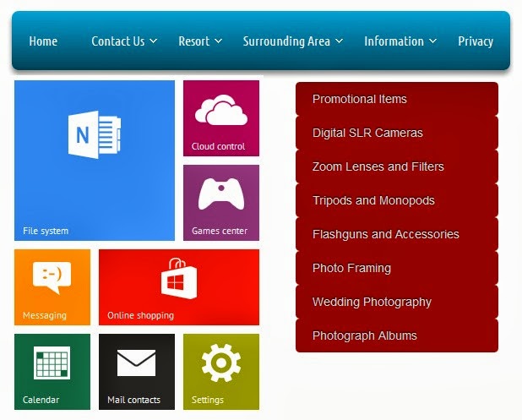Expand the Information menu chevron

[432, 41]
